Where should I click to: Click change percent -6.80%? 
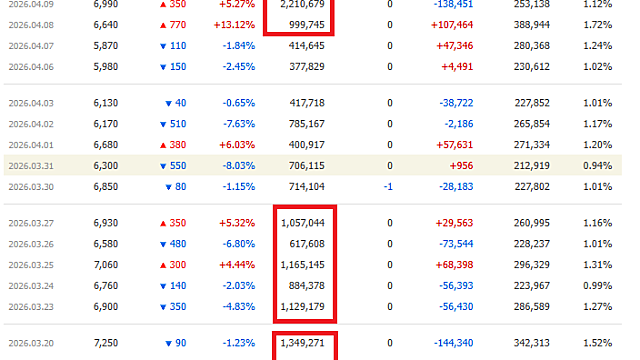click(x=239, y=244)
